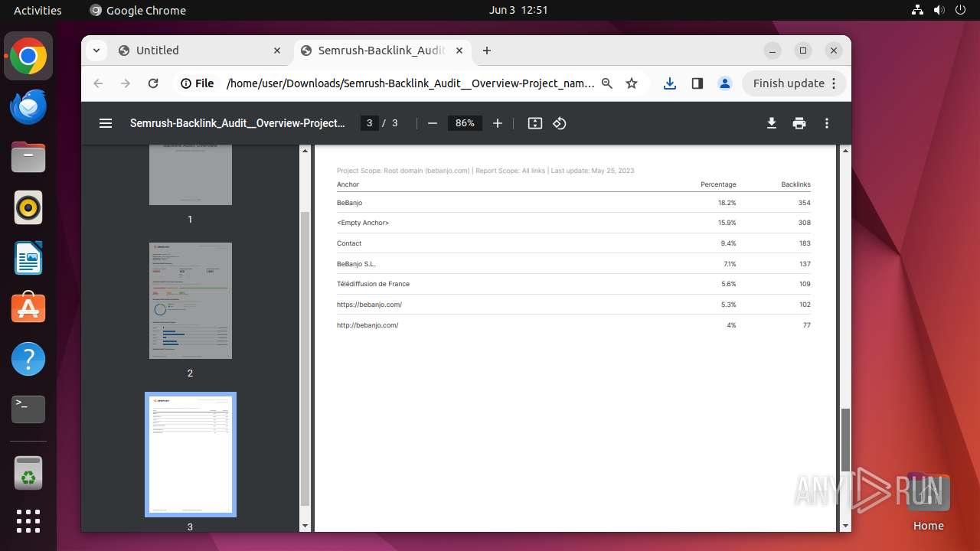Click the BeBanjo anchor row text
The width and height of the screenshot is (980, 551).
(x=349, y=203)
